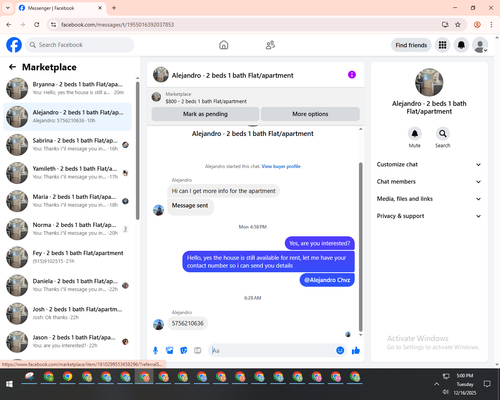The image size is (500, 400).
Task: Open the volume speaker tray icon
Action: (446, 392)
